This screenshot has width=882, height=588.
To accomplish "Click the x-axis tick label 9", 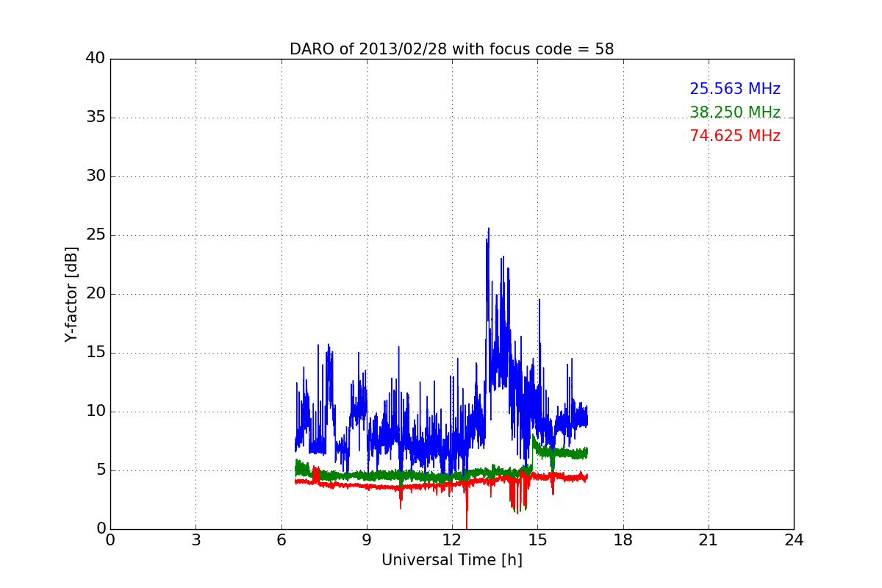I will [367, 540].
